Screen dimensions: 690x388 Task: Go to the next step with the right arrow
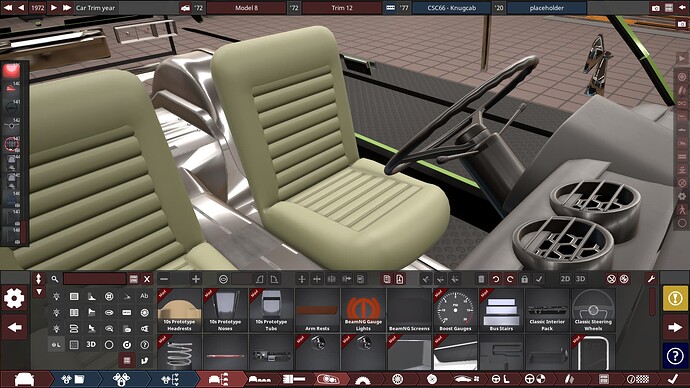[675, 327]
